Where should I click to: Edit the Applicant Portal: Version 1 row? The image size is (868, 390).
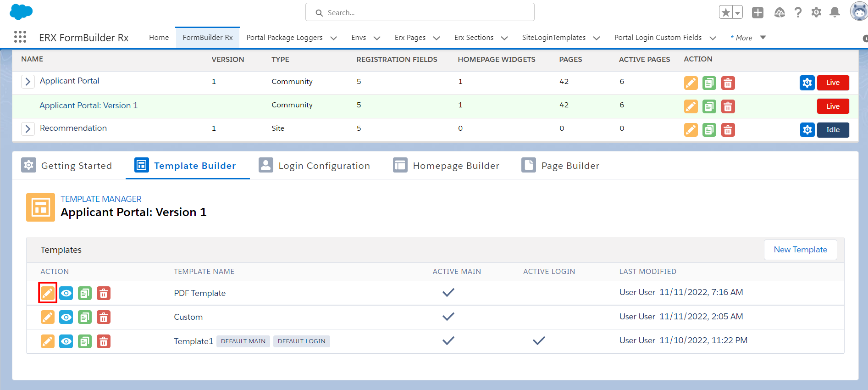691,106
